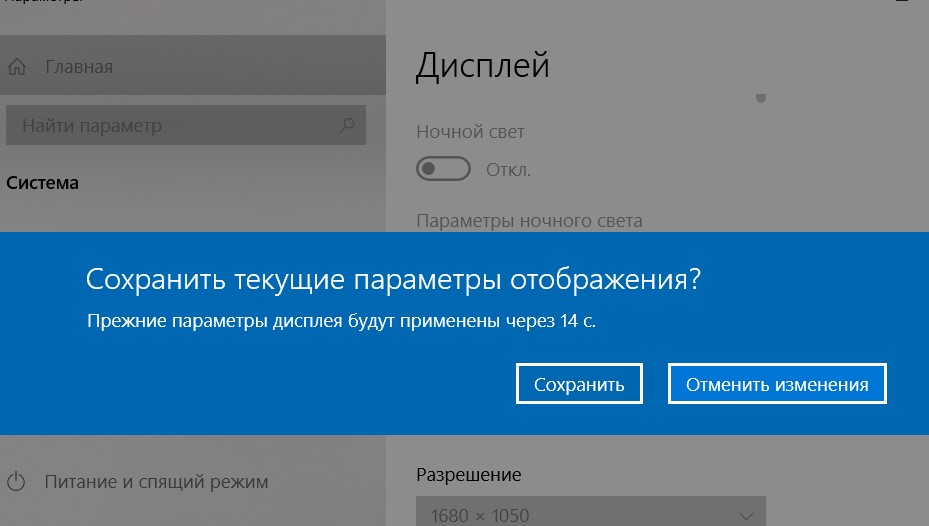
Task: Click the dialog heading about saving display settings
Action: point(393,279)
